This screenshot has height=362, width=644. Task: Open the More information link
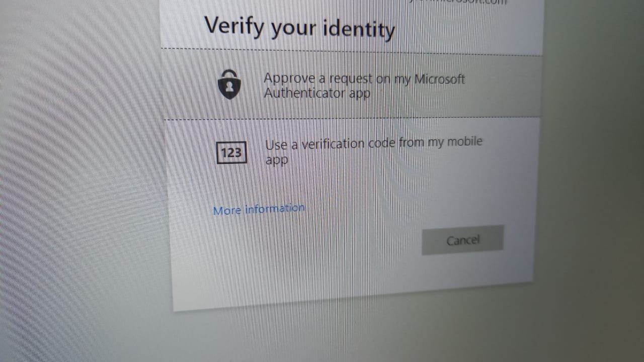point(259,209)
